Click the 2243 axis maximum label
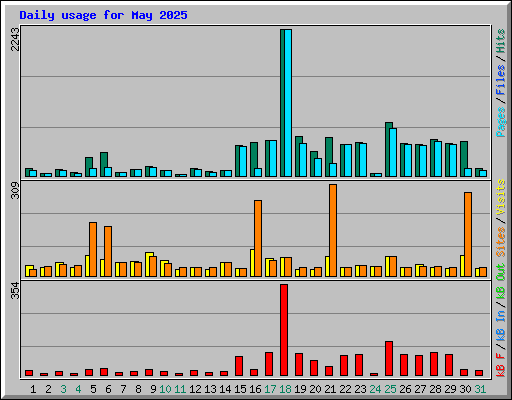Viewport: 512px width, 400px height. click(x=15, y=39)
